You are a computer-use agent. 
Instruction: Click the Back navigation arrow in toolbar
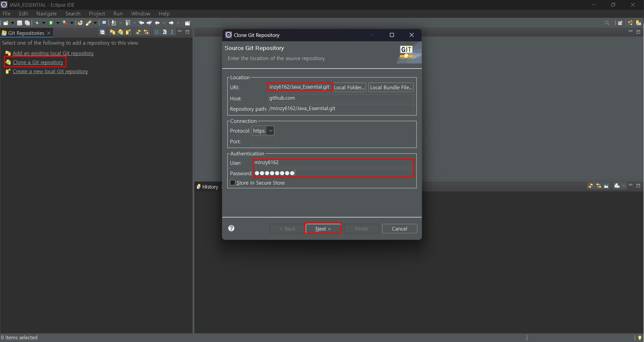(x=157, y=23)
